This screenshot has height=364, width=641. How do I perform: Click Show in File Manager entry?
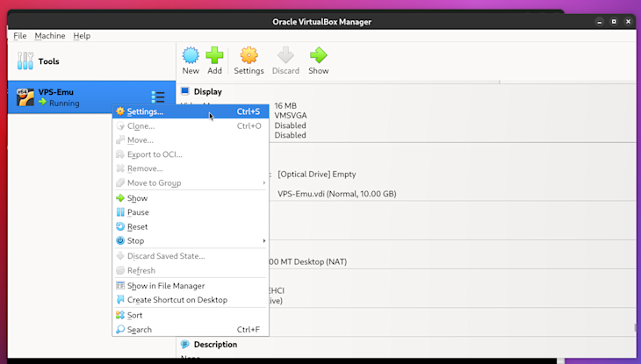pyautogui.click(x=165, y=286)
